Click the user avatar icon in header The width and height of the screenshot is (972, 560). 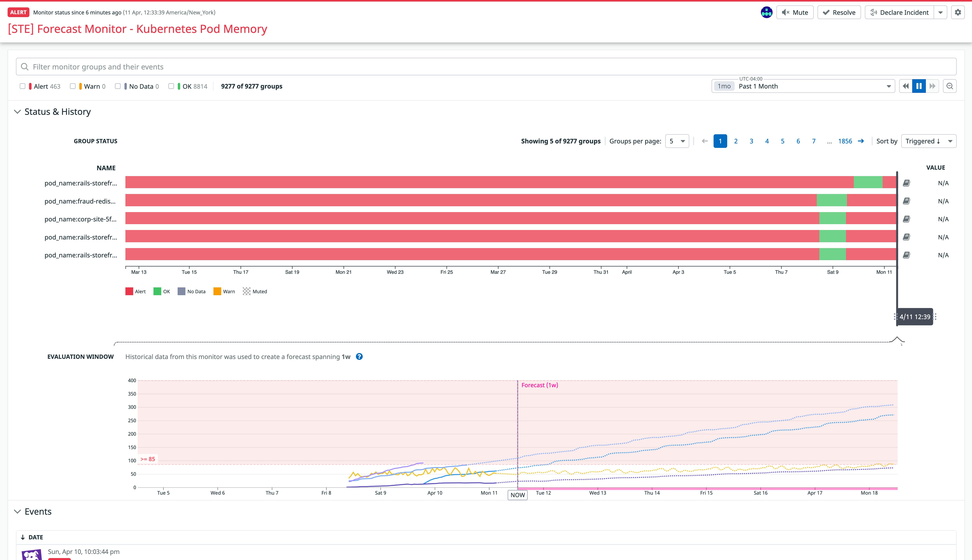click(x=766, y=12)
